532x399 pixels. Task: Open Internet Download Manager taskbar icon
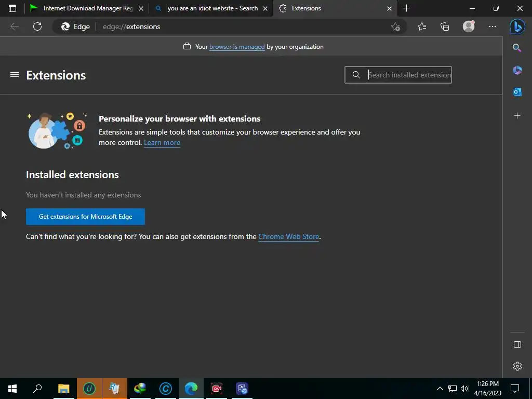click(x=140, y=389)
